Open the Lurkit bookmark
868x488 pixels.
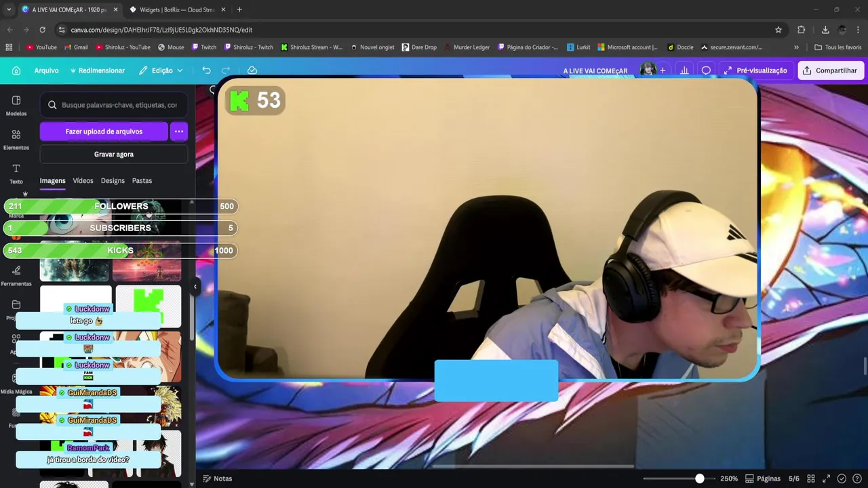point(578,47)
